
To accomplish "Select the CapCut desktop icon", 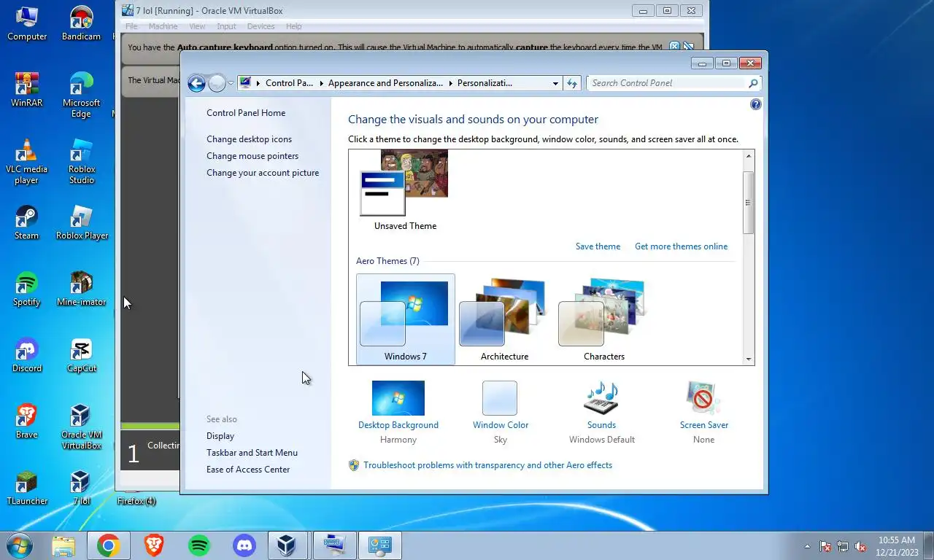I will pos(81,355).
